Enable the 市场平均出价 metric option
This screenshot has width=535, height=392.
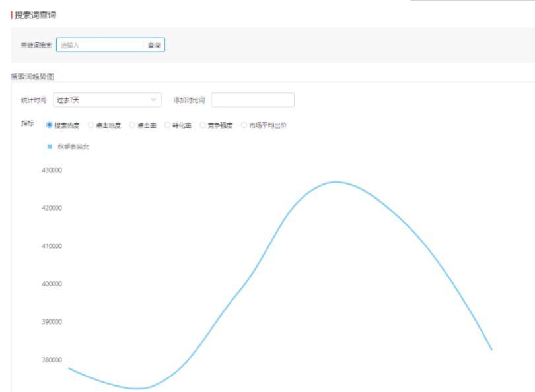(244, 125)
